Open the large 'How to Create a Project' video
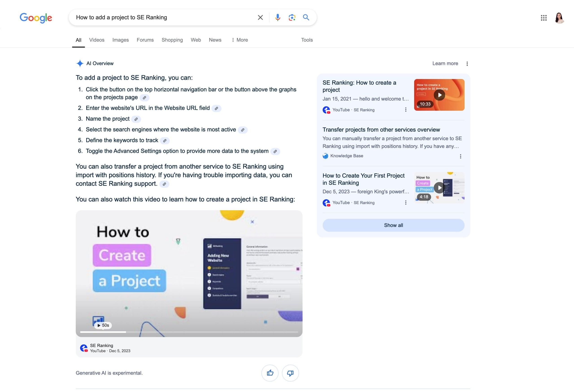Image resolution: width=574 pixels, height=392 pixels. coord(189,274)
